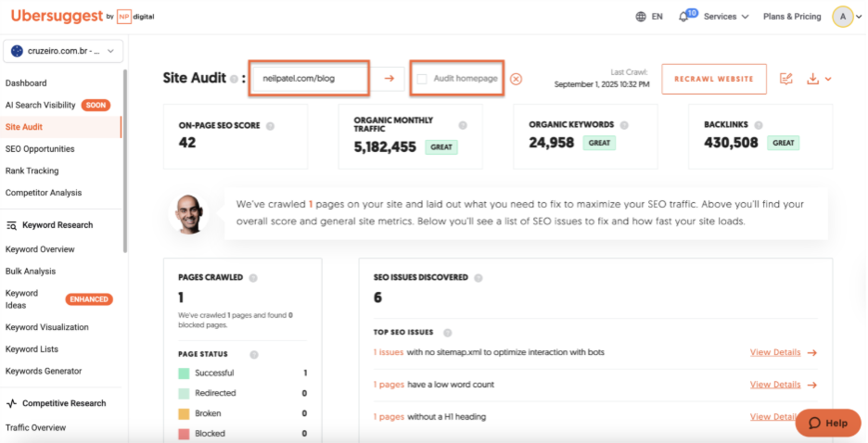Click Page Status info icon

click(254, 355)
